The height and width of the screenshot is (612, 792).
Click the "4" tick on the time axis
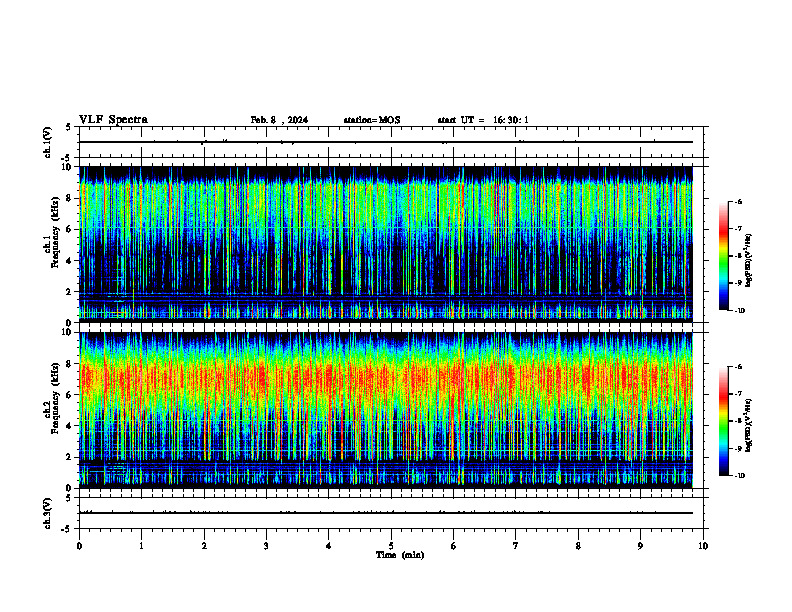click(329, 546)
